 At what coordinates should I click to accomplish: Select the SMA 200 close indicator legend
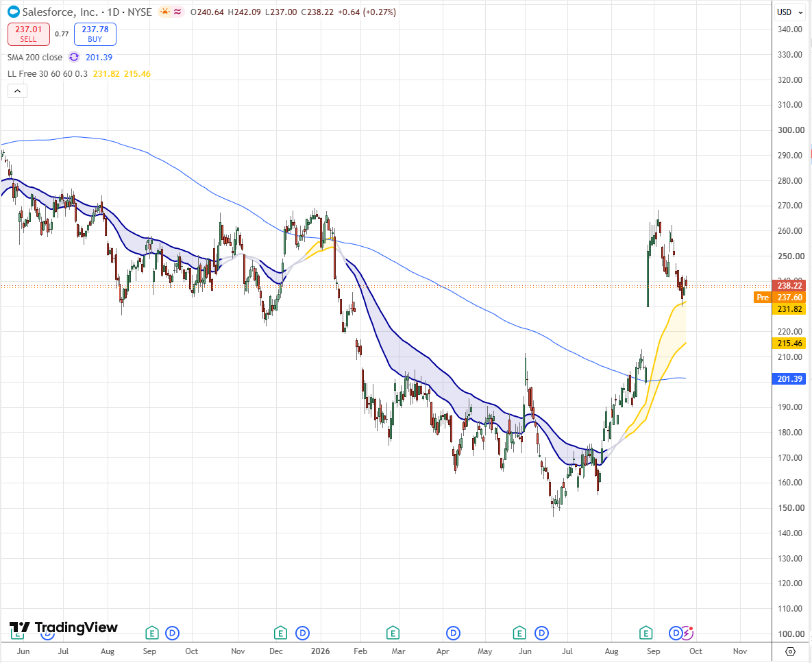point(35,58)
